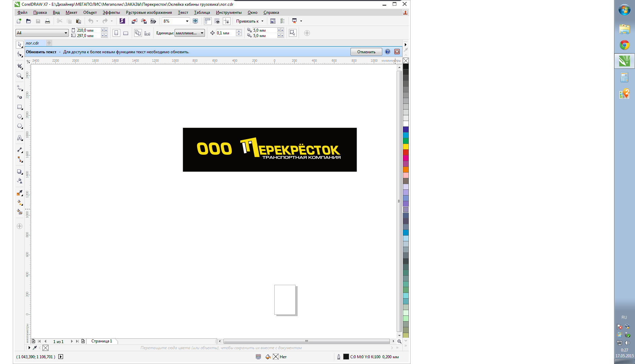Click the horizontal scrollbar thumb
The height and width of the screenshot is (364, 635).
(x=306, y=341)
